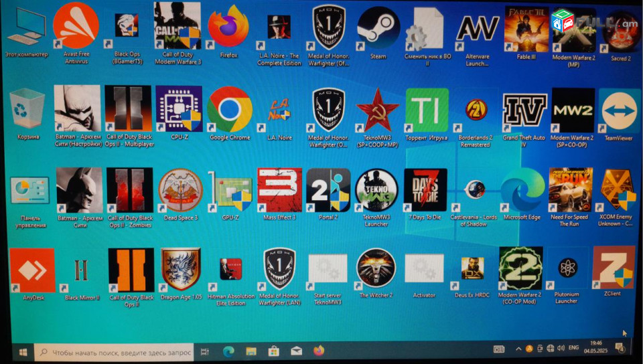
Task: Open the Microsoft Edge desktop shortcut
Action: click(x=522, y=190)
